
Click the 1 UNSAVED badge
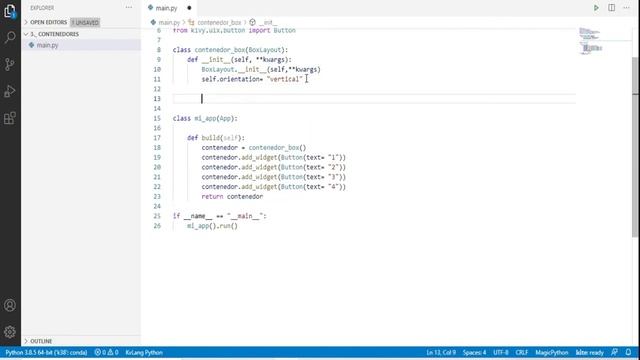click(x=85, y=22)
